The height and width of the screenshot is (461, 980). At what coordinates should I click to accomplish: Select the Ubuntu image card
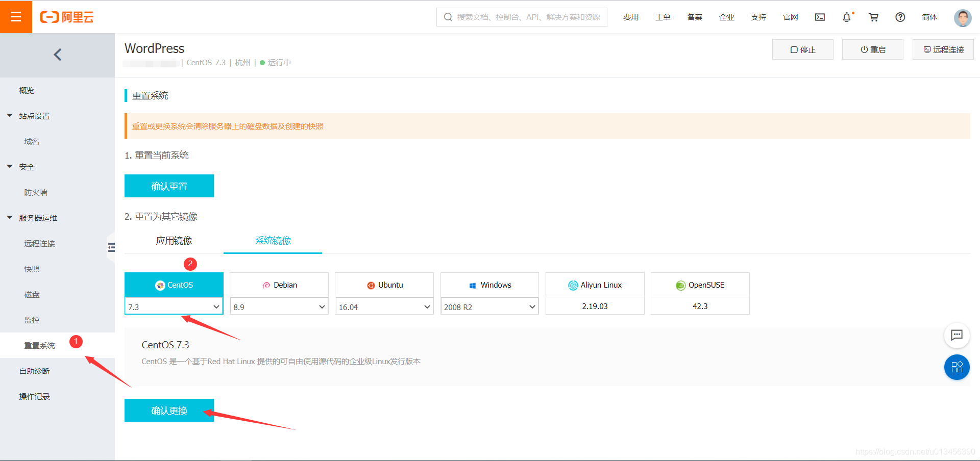coord(384,285)
